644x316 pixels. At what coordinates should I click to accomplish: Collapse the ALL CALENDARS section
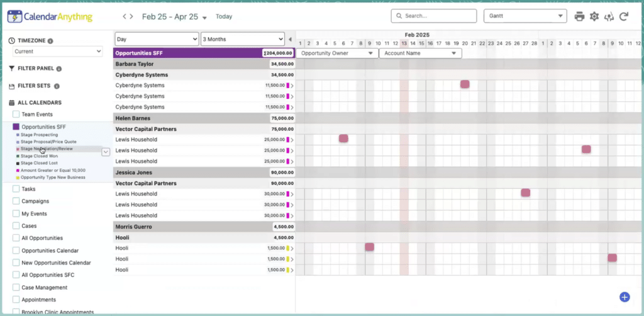[x=40, y=103]
